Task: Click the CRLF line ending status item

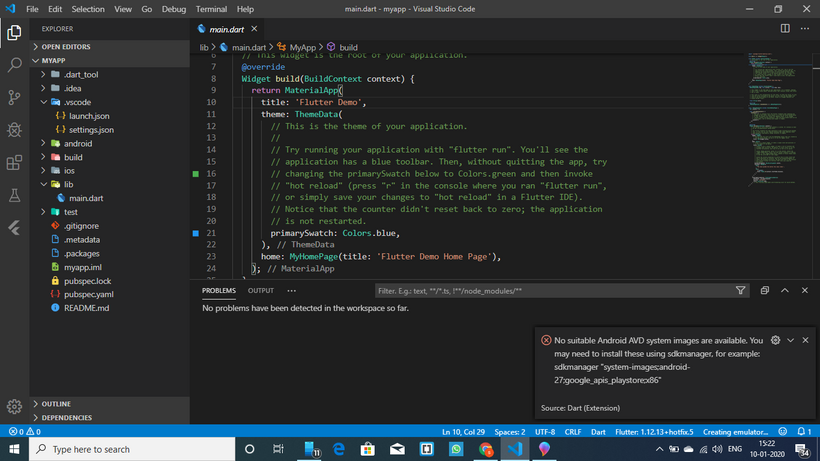Action: [x=572, y=431]
